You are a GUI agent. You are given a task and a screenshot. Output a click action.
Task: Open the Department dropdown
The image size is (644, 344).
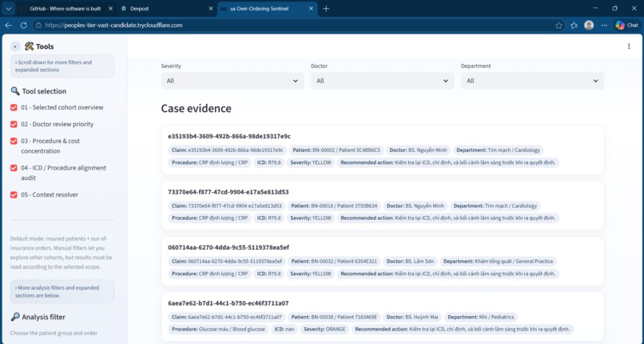[x=532, y=81]
